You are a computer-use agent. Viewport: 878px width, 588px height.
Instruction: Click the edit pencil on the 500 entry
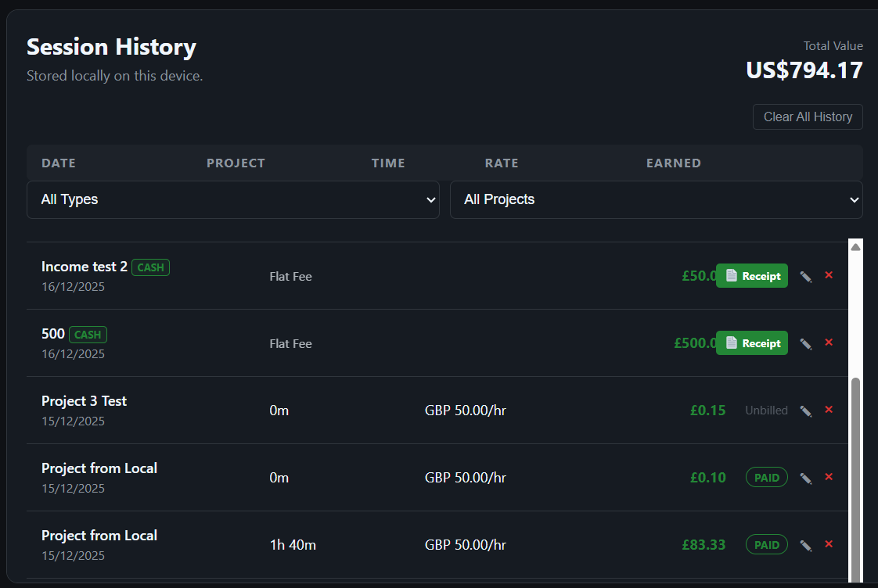tap(806, 342)
